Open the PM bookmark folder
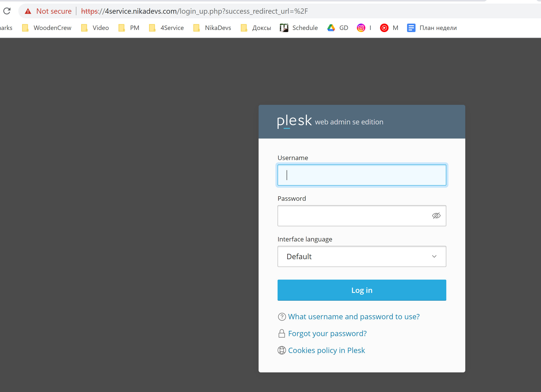 [x=129, y=28]
